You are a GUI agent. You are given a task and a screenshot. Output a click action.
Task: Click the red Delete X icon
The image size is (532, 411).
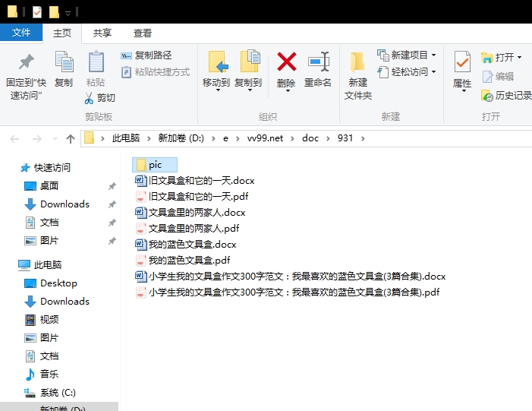(286, 62)
